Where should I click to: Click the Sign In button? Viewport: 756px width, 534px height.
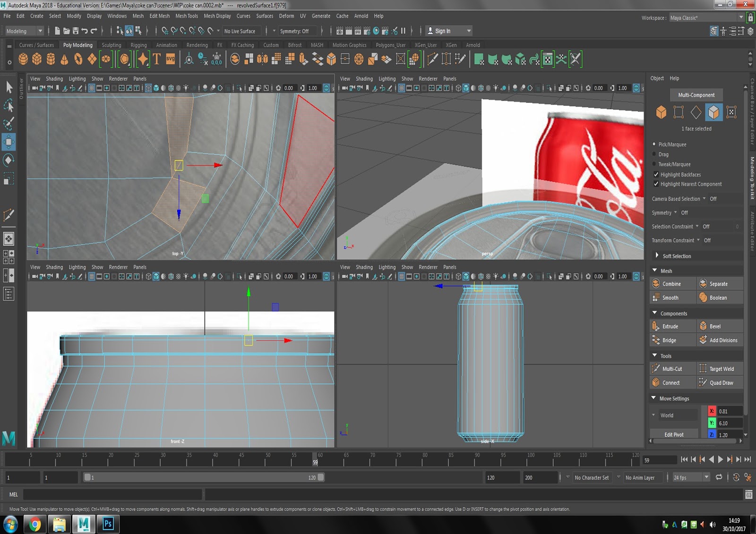(444, 30)
